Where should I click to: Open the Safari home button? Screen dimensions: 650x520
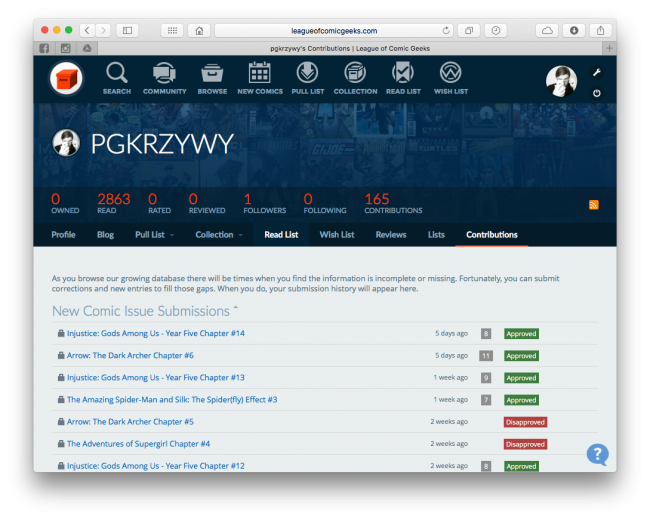199,31
